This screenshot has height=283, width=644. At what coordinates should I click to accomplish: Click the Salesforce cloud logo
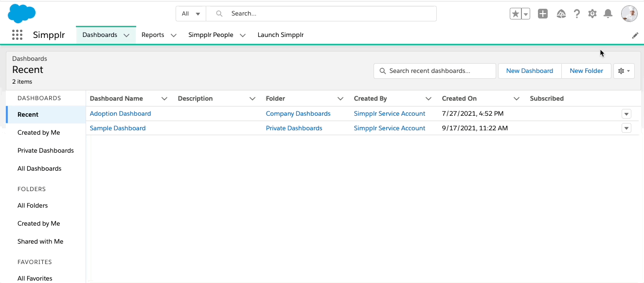tap(22, 13)
